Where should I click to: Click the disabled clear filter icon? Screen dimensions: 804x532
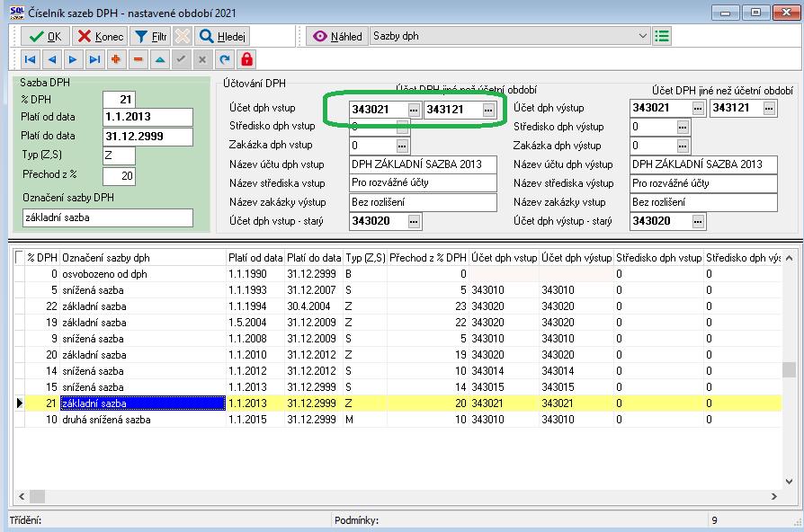(x=182, y=36)
